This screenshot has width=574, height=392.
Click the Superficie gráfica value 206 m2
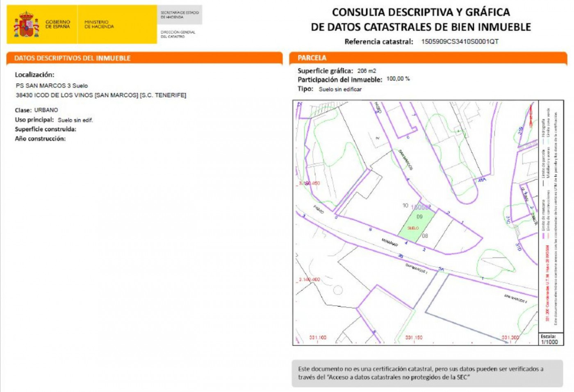(367, 71)
